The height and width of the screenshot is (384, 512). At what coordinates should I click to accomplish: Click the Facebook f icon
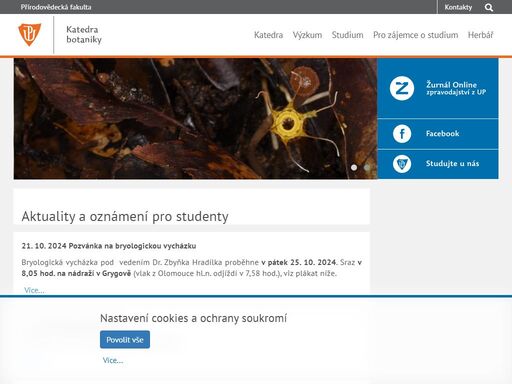click(402, 134)
